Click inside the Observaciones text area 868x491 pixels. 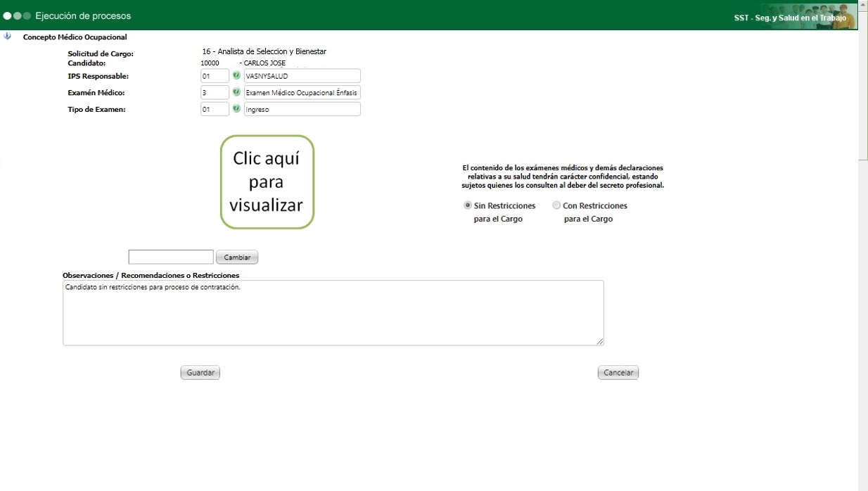[x=333, y=313]
